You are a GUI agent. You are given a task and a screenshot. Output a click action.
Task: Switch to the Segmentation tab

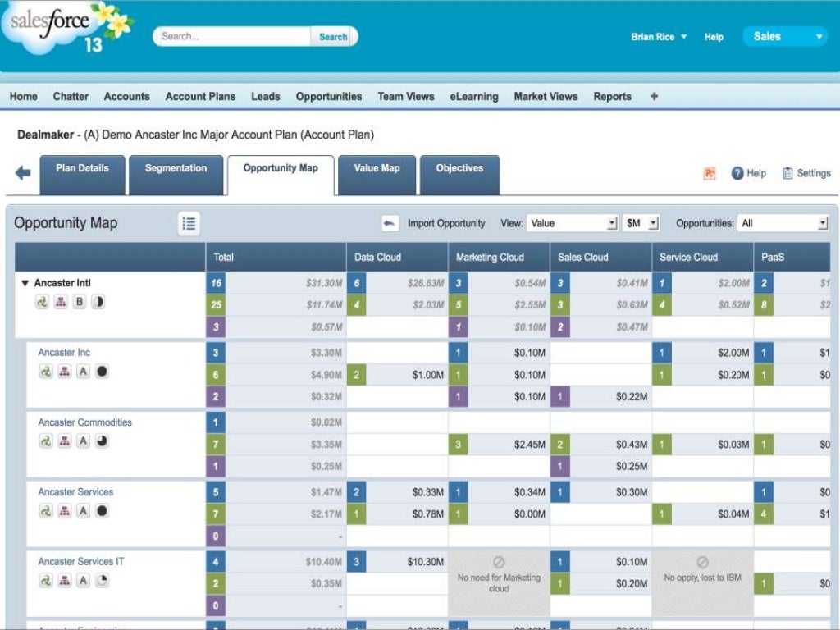tap(176, 175)
